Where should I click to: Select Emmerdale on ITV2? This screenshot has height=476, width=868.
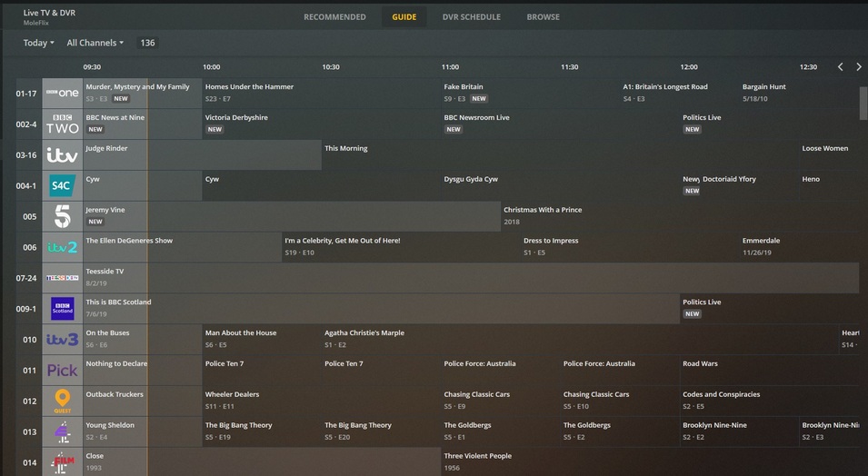click(x=799, y=247)
